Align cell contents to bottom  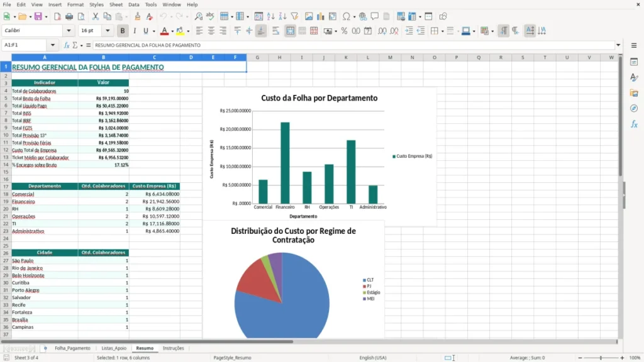tap(261, 31)
